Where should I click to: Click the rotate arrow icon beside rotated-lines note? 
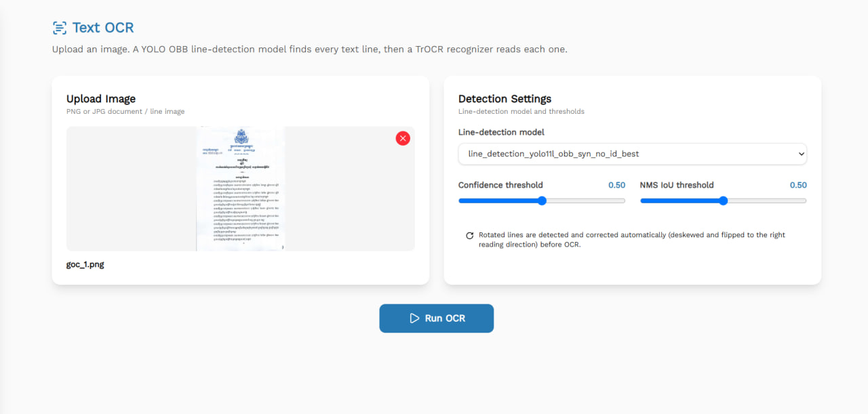(x=469, y=236)
